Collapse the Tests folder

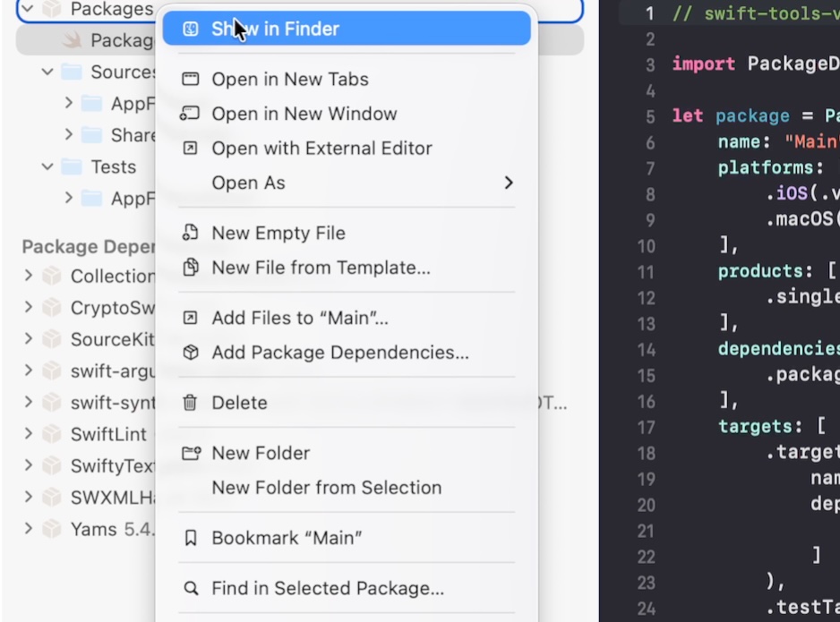(x=47, y=166)
